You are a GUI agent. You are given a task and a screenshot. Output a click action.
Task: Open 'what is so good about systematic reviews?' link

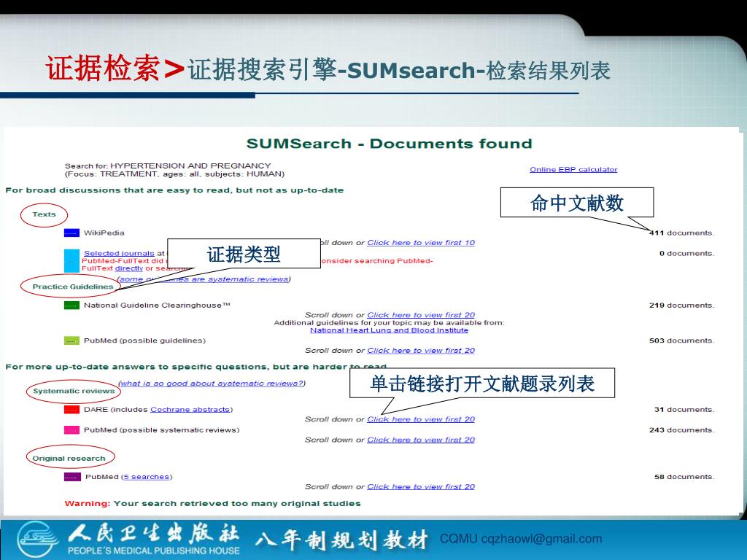point(212,384)
